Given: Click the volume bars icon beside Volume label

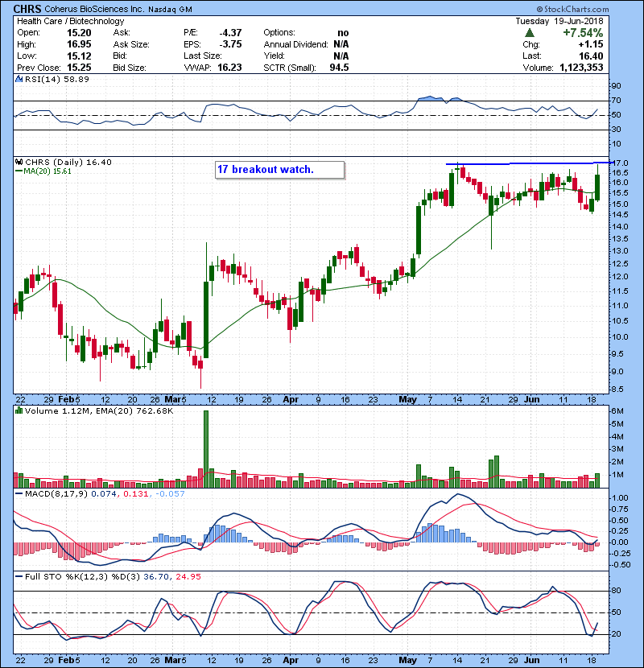Looking at the screenshot, I should point(19,410).
